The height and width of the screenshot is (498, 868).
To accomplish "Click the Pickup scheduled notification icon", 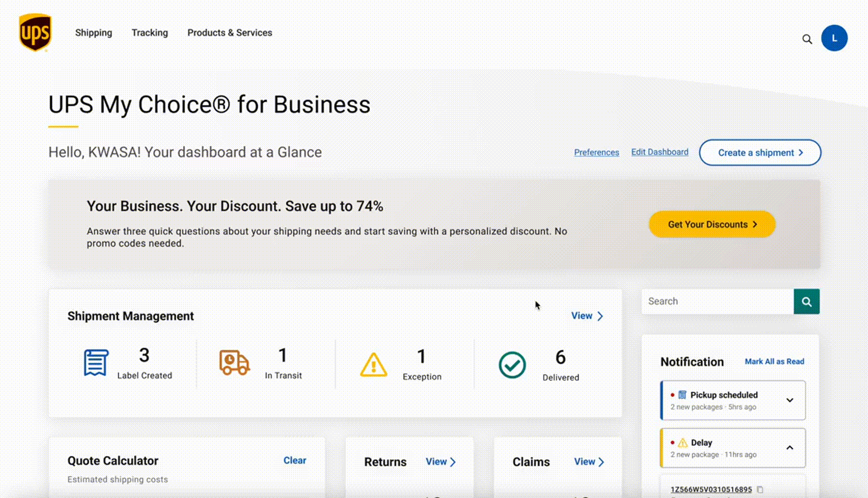I will pyautogui.click(x=682, y=395).
